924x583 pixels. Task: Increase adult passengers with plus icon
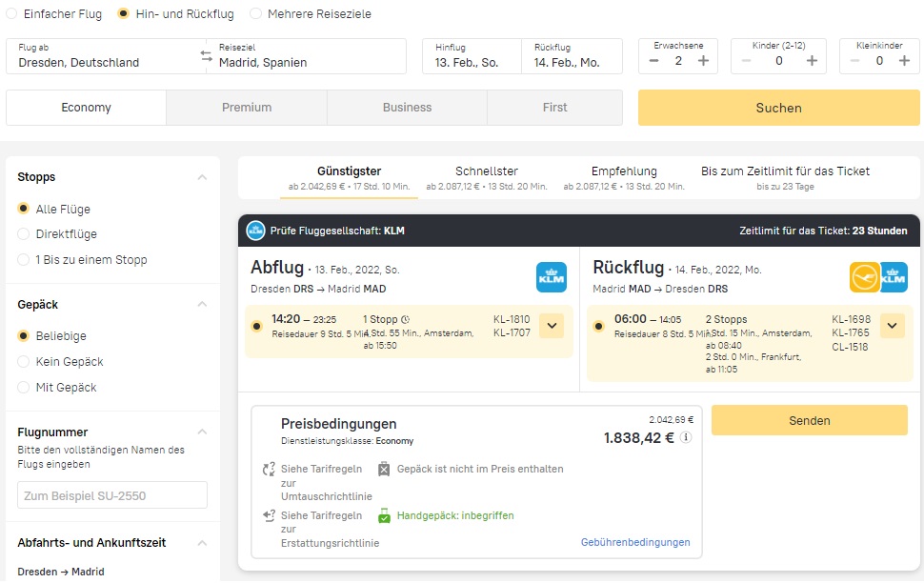click(703, 61)
